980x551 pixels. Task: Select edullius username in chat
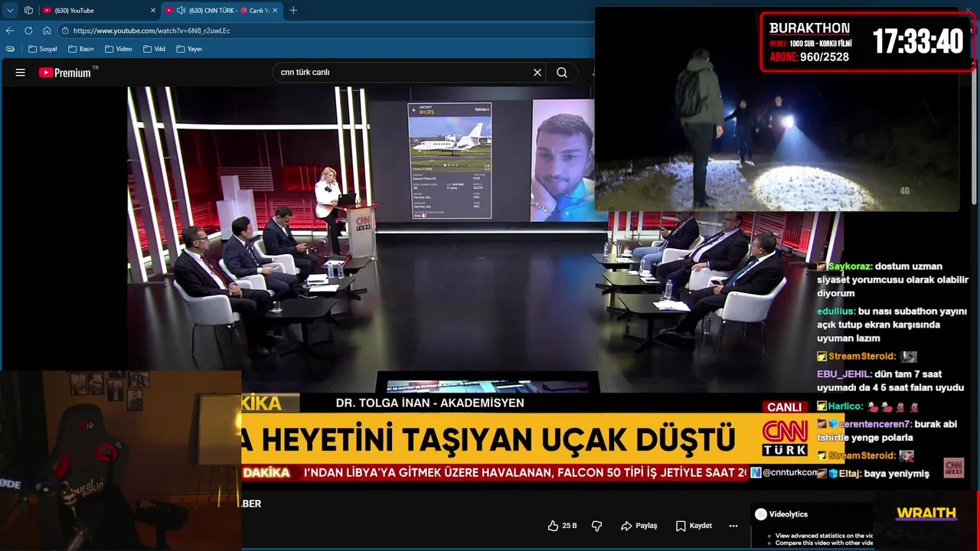point(836,311)
